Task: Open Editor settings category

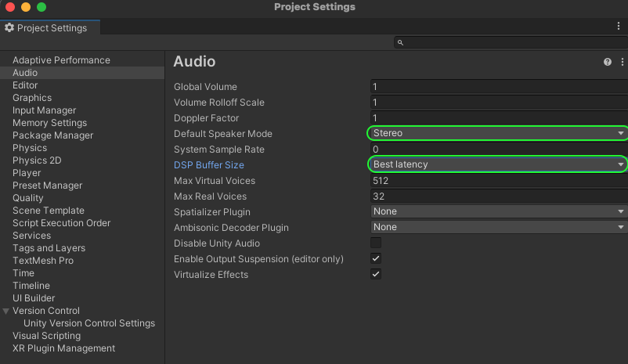Action: tap(25, 85)
